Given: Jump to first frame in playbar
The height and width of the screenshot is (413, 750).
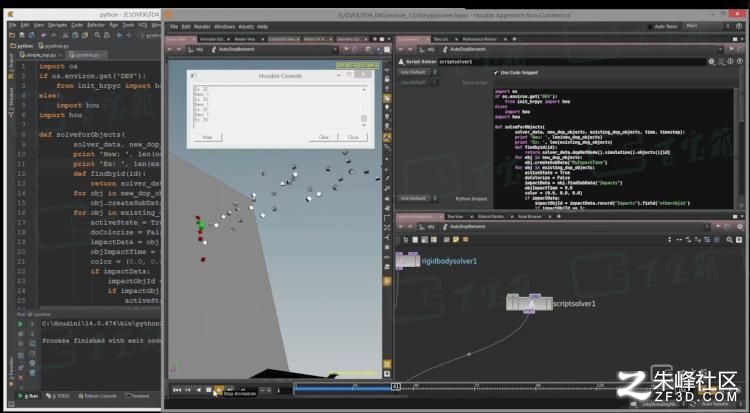Looking at the screenshot, I should click(x=177, y=390).
